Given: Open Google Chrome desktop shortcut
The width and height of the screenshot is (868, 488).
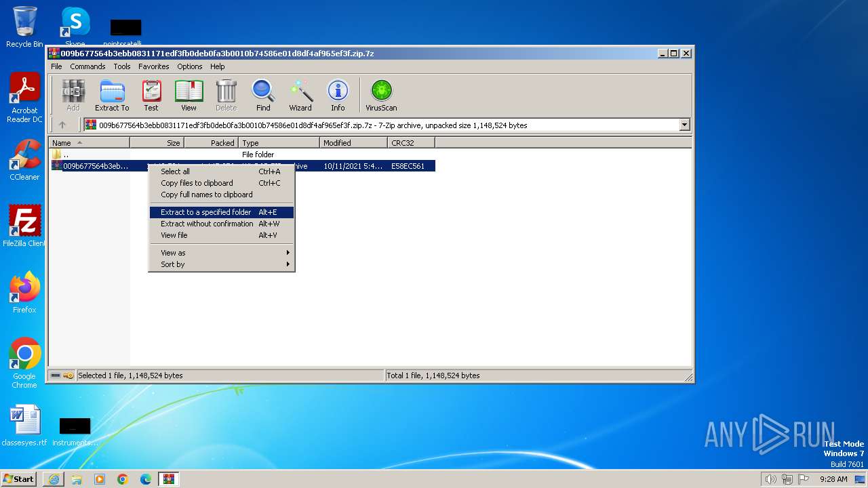Looking at the screenshot, I should [24, 363].
